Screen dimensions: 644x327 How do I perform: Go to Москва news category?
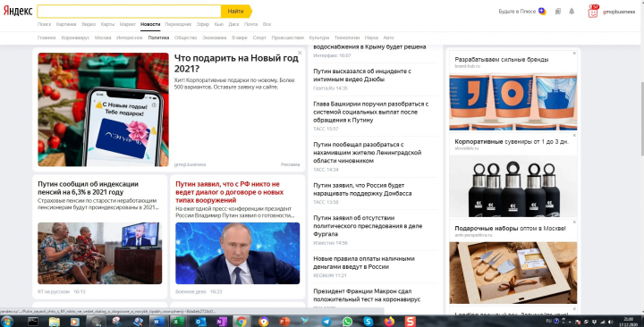(x=103, y=38)
